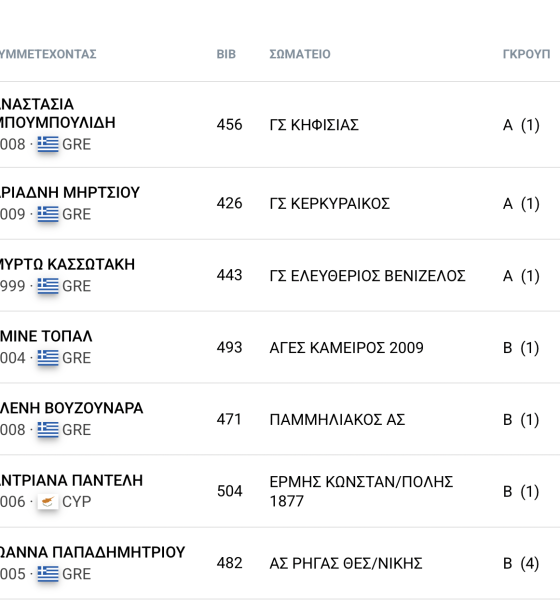Click Greek flag under ΜΥΡΤΩ ΚΑΣΣΩΤΑΚΗ
The height and width of the screenshot is (600, 560).
coord(48,286)
